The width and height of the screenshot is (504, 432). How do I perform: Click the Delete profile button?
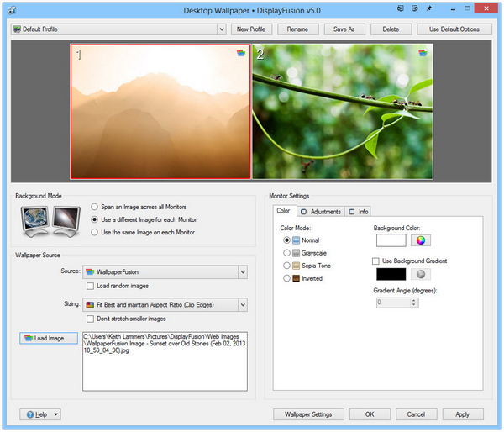(391, 29)
